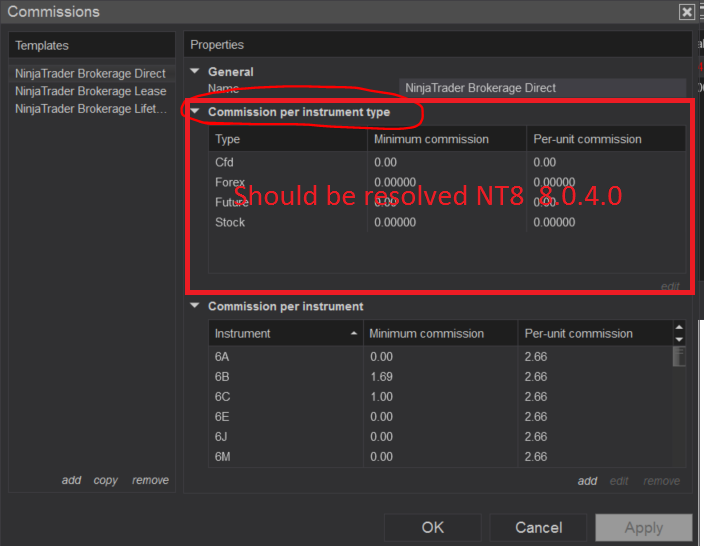Select the Cfd row
This screenshot has height=548, width=708.
447,162
